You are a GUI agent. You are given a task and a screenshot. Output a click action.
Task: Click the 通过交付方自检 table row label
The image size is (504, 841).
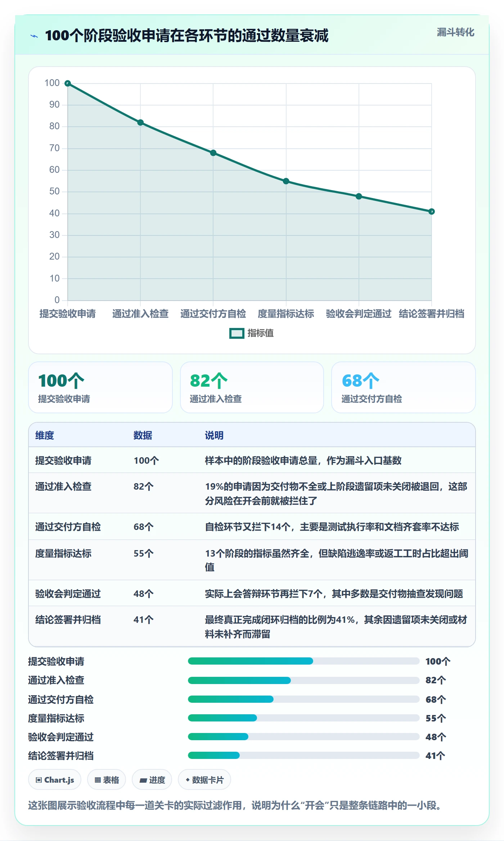point(68,527)
